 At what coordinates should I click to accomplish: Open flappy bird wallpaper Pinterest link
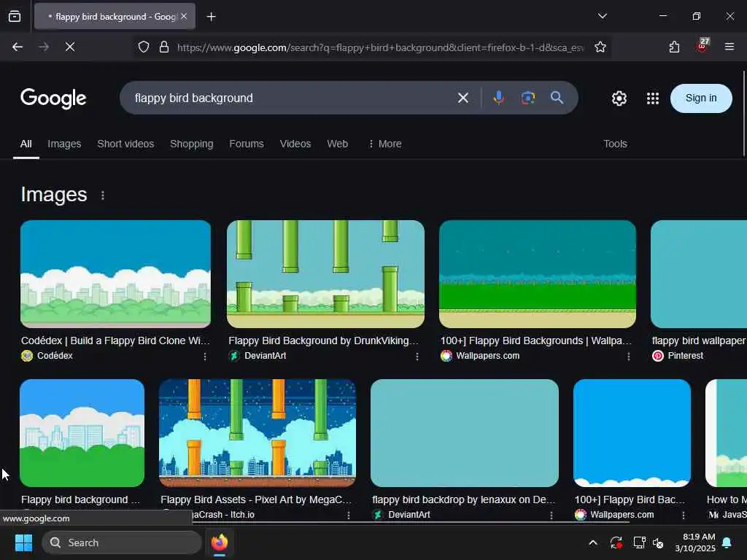(x=699, y=341)
